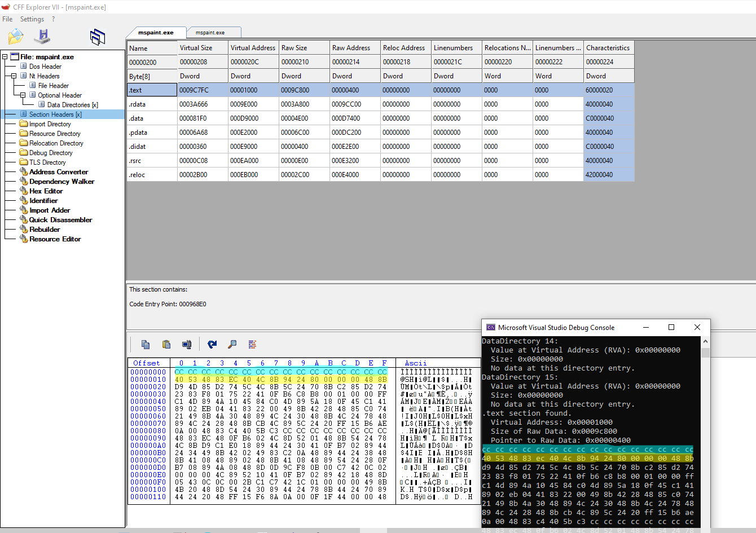This screenshot has width=756, height=533.
Task: Collapse the Nt Headers tree node
Action: (x=14, y=76)
